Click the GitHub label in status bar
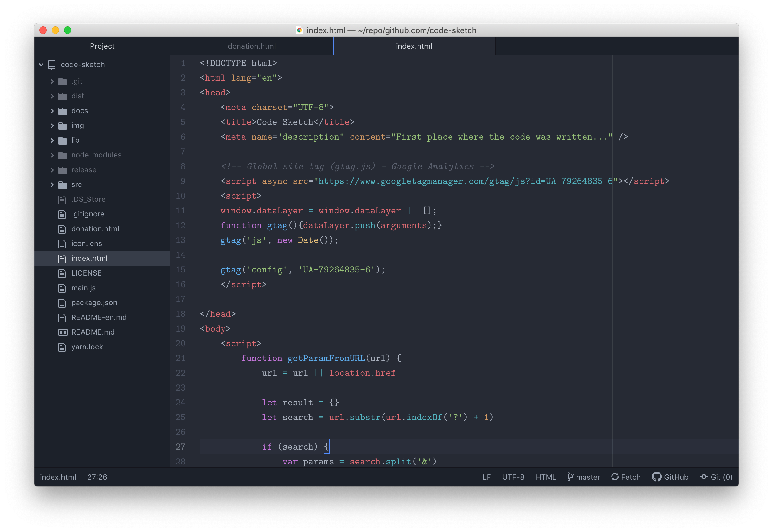Image resolution: width=773 pixels, height=532 pixels. tap(676, 477)
